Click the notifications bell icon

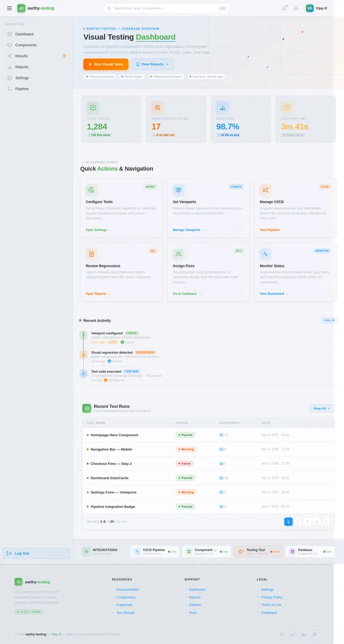coord(284,8)
